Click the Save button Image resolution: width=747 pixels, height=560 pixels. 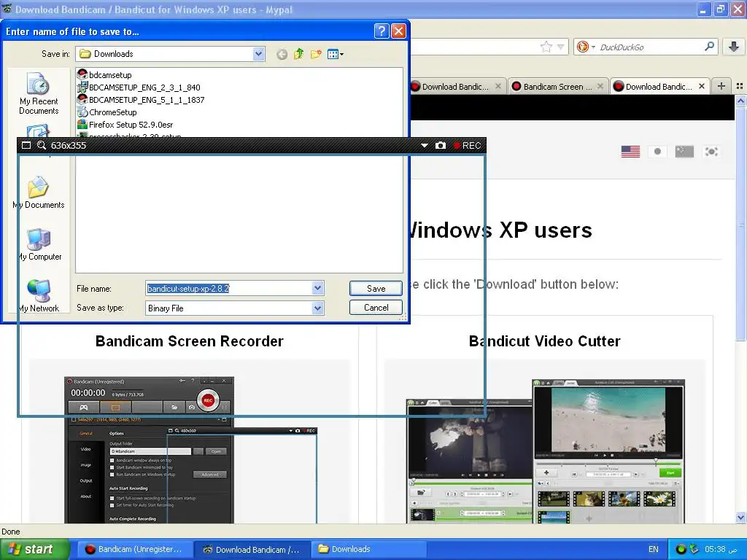(x=376, y=289)
